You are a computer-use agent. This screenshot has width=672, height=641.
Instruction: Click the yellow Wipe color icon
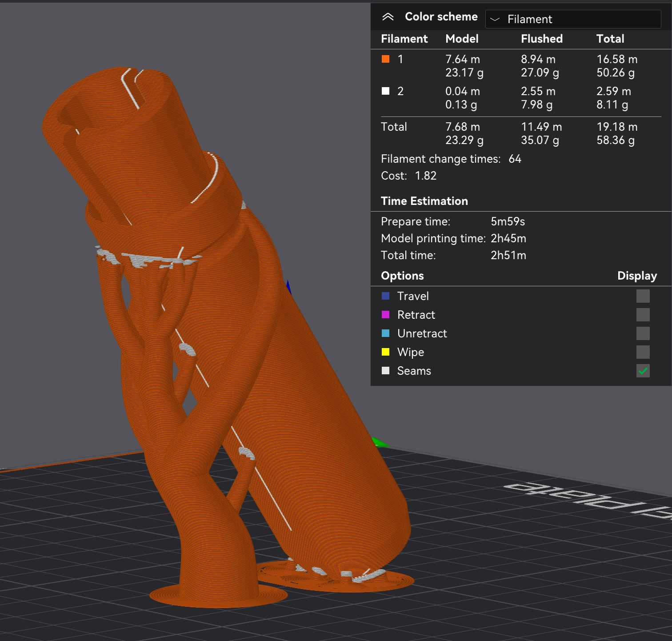click(386, 352)
